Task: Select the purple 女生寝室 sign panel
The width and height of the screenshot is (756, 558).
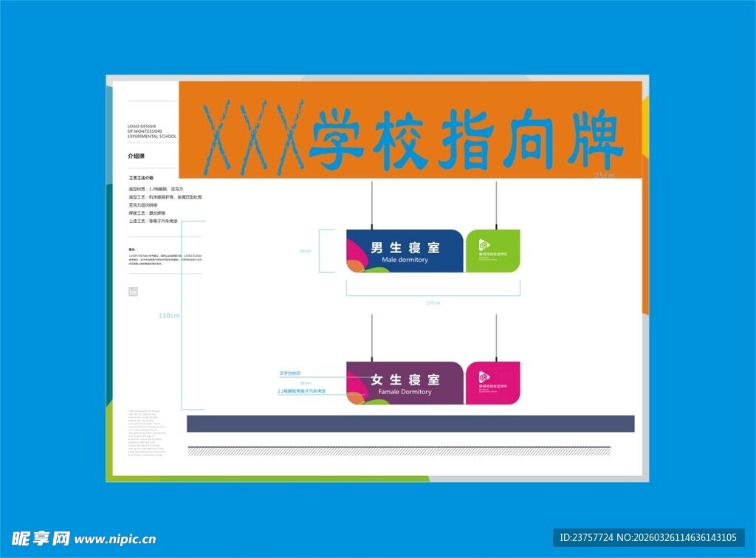Action: (x=405, y=383)
